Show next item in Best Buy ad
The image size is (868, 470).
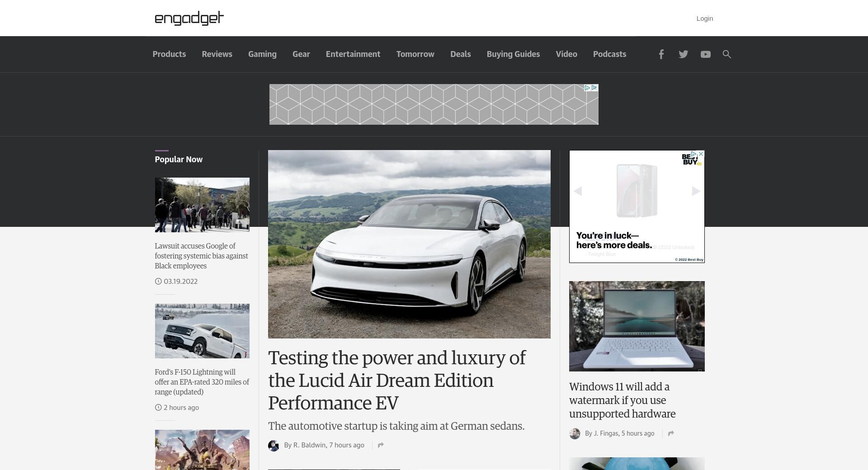(x=696, y=191)
